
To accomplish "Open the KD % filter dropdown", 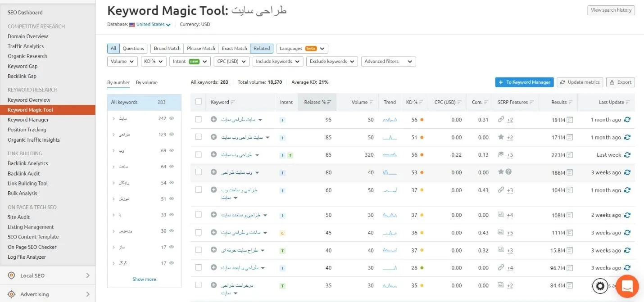I will tap(154, 61).
